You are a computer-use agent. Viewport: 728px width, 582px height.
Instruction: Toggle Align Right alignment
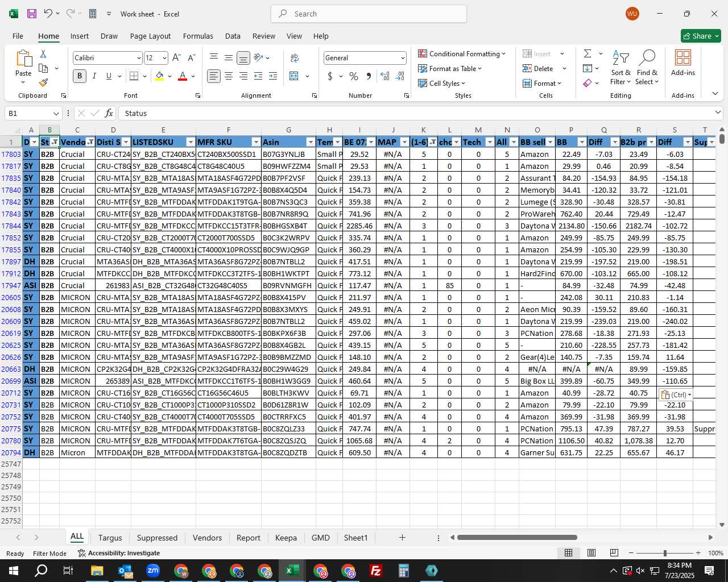point(243,76)
